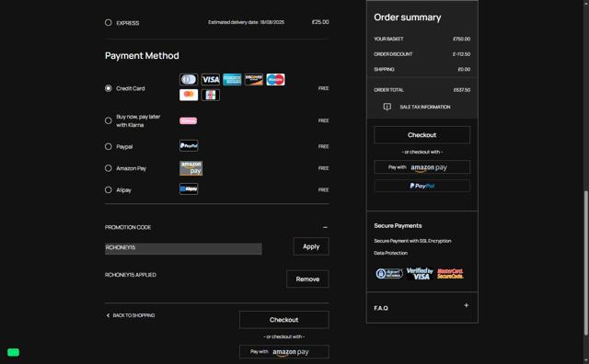This screenshot has width=589, height=364.
Task: Click the Express estimated delivery date text
Action: (x=246, y=22)
